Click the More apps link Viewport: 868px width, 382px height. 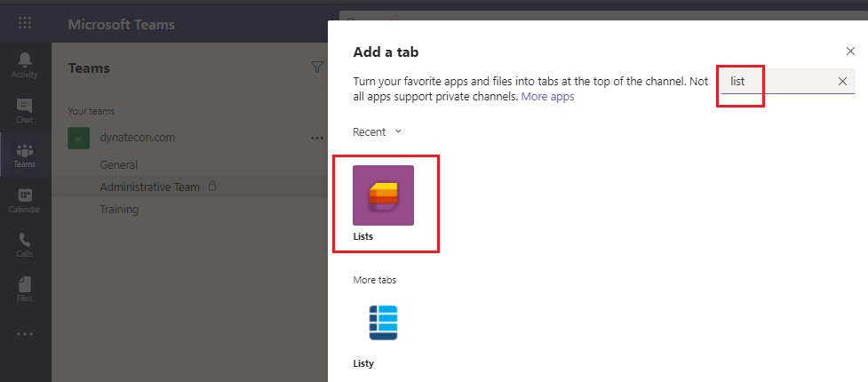coord(547,96)
